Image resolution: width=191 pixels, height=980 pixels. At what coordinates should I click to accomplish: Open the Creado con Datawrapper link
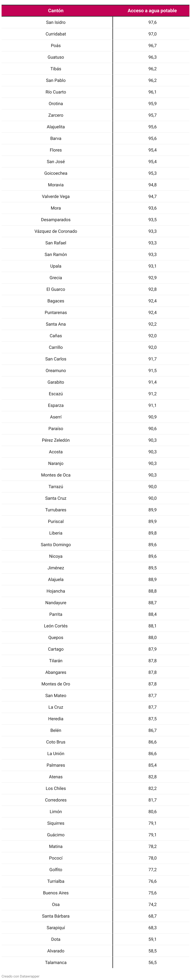(21, 976)
